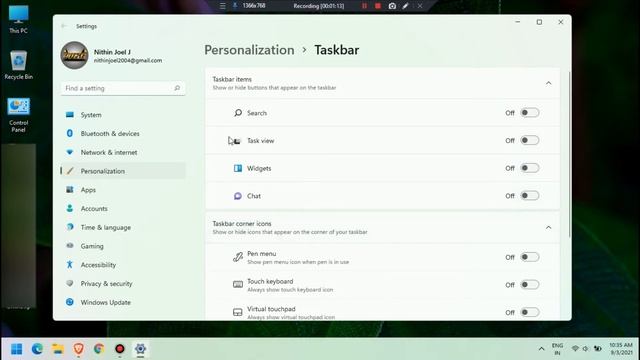
Task: Collapse the Taskbar corner icons section
Action: tap(549, 227)
